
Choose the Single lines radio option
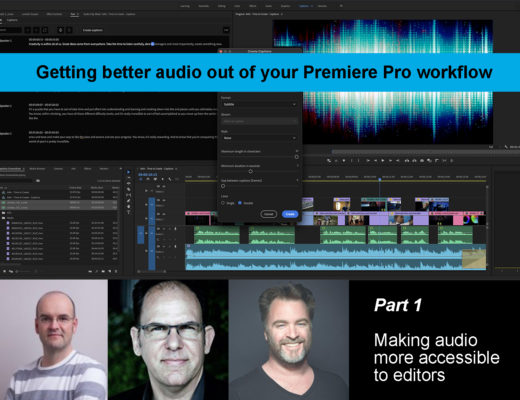223,203
